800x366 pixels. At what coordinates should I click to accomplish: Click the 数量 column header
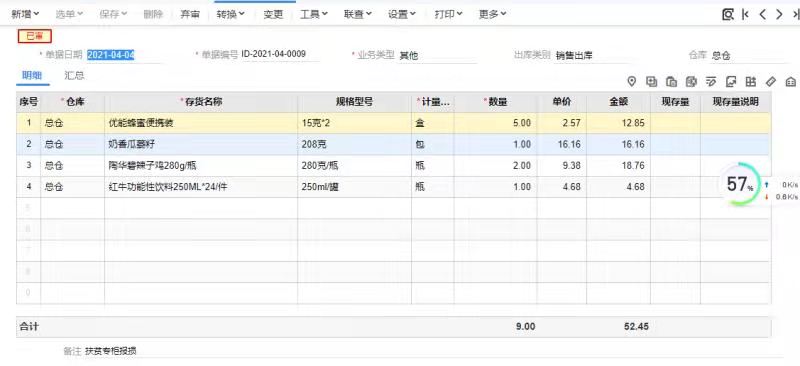[495, 102]
